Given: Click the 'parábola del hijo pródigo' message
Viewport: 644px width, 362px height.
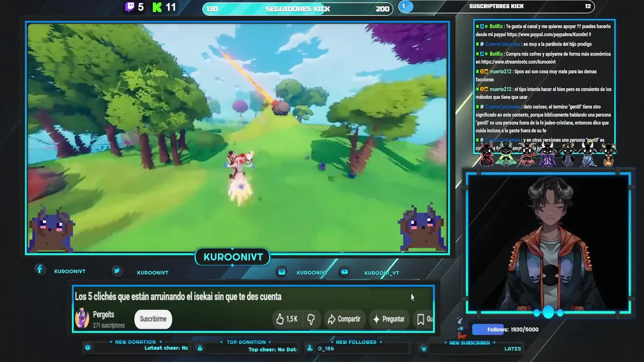Looking at the screenshot, I should (533, 44).
